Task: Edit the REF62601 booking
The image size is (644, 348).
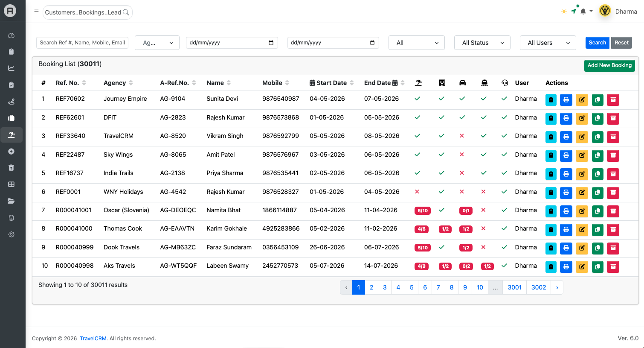Action: pyautogui.click(x=582, y=118)
